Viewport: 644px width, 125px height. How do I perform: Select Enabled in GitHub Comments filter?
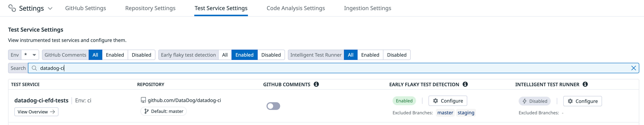click(x=115, y=55)
